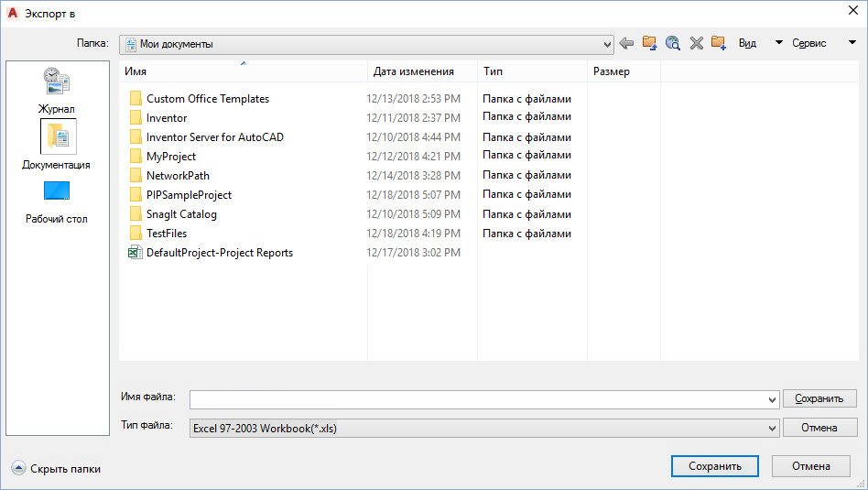Click the date 12/17/2018 3:02 PM
The image size is (868, 490).
pos(413,253)
